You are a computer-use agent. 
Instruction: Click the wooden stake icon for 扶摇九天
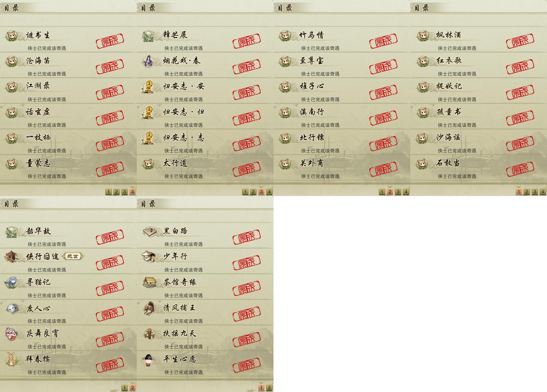click(x=149, y=334)
